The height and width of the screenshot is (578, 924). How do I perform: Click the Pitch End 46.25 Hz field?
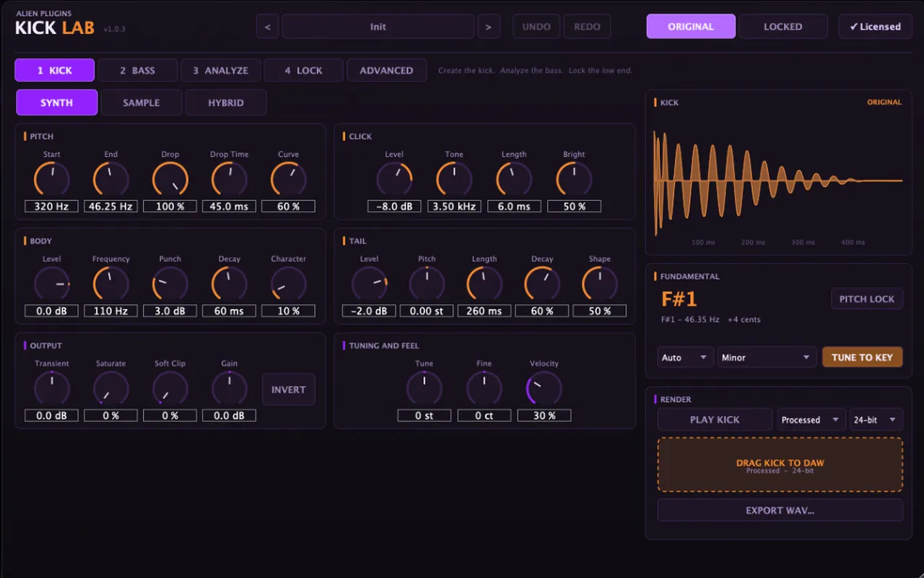(x=111, y=207)
